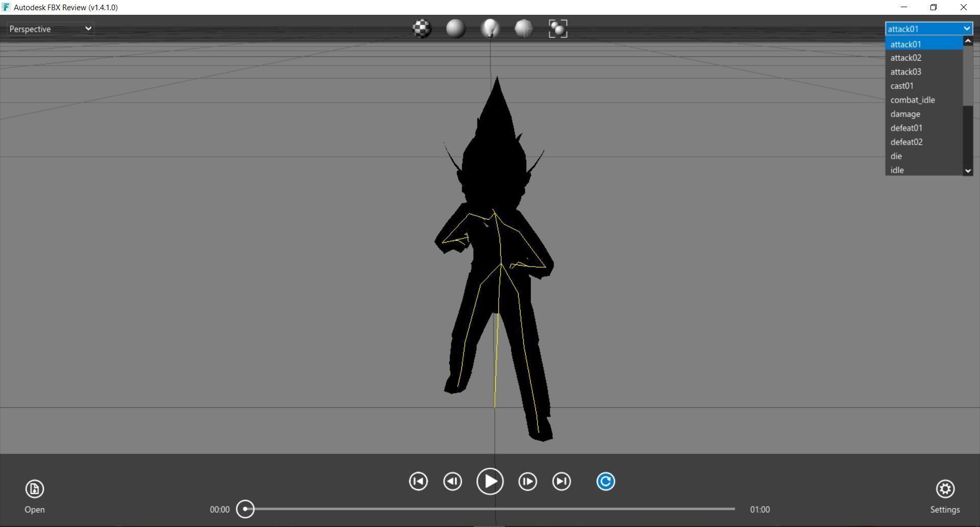The height and width of the screenshot is (527, 980).
Task: Play the attack01 animation
Action: click(x=490, y=482)
